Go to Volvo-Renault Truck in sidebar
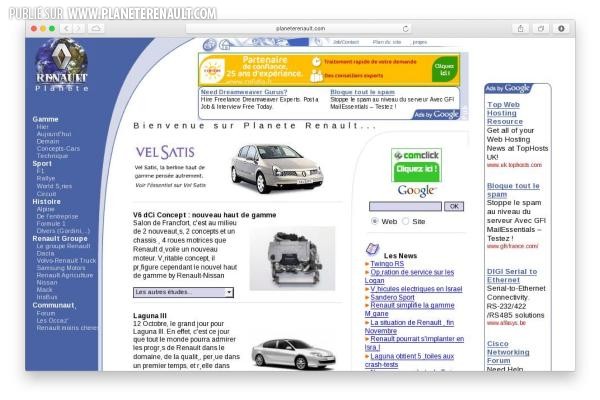This screenshot has width=600, height=400. point(66,261)
